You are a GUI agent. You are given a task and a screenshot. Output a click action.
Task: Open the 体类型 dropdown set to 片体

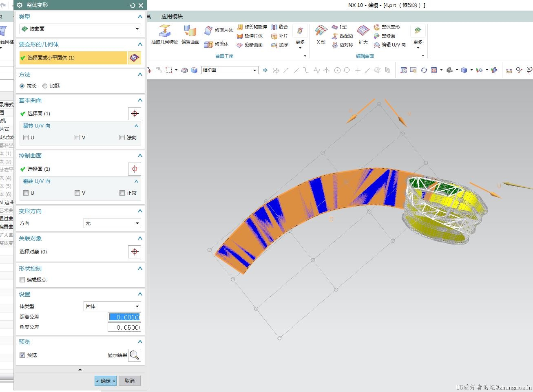point(112,306)
